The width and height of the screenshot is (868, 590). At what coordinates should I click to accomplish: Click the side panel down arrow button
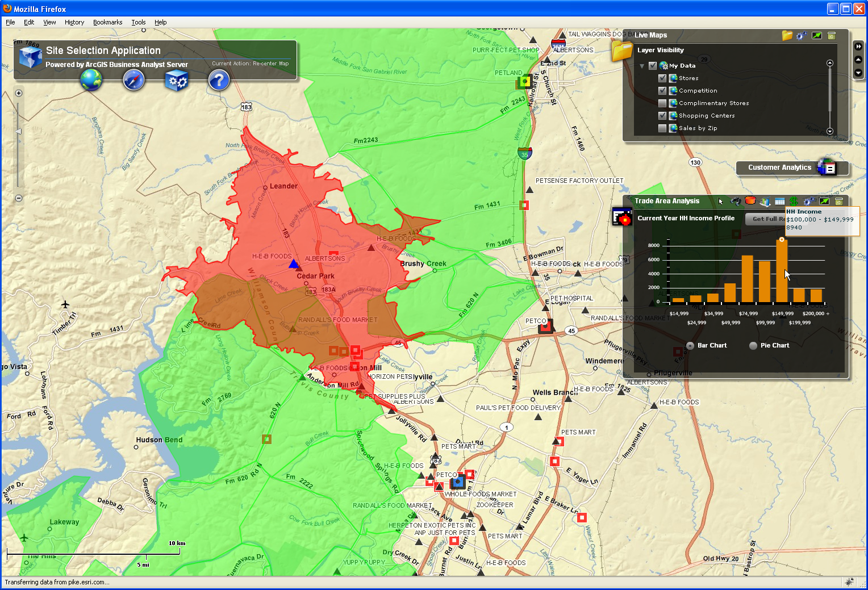coord(858,73)
